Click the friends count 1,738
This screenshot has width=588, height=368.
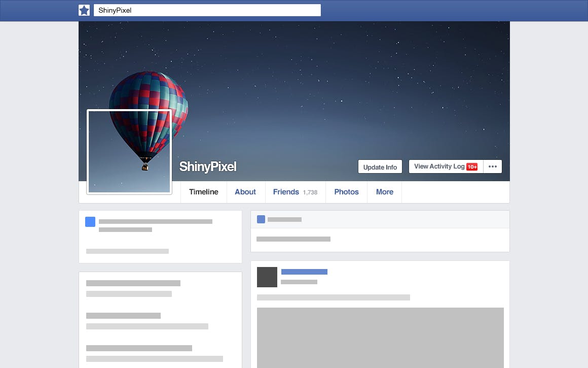(310, 192)
